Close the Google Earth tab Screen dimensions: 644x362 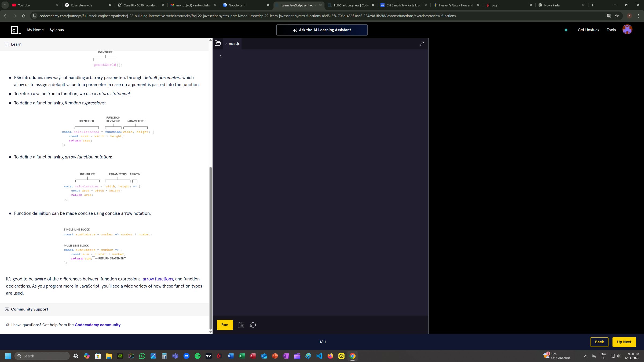coord(268,5)
